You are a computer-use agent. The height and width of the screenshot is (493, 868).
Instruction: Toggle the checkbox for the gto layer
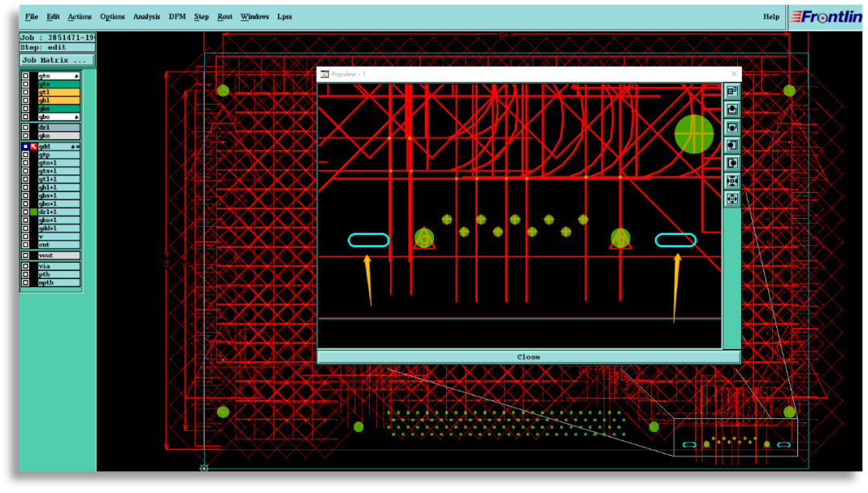pyautogui.click(x=26, y=76)
